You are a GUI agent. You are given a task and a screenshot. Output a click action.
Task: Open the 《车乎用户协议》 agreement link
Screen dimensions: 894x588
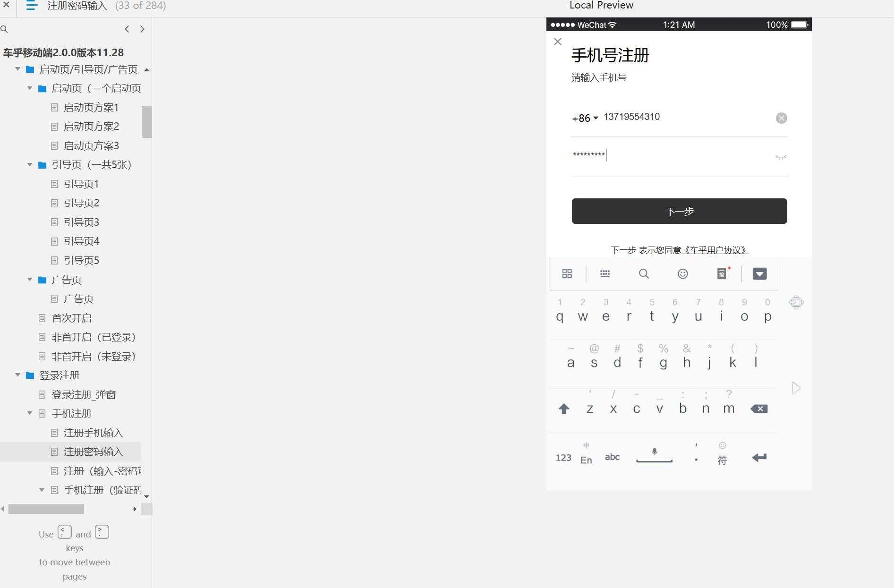(716, 250)
